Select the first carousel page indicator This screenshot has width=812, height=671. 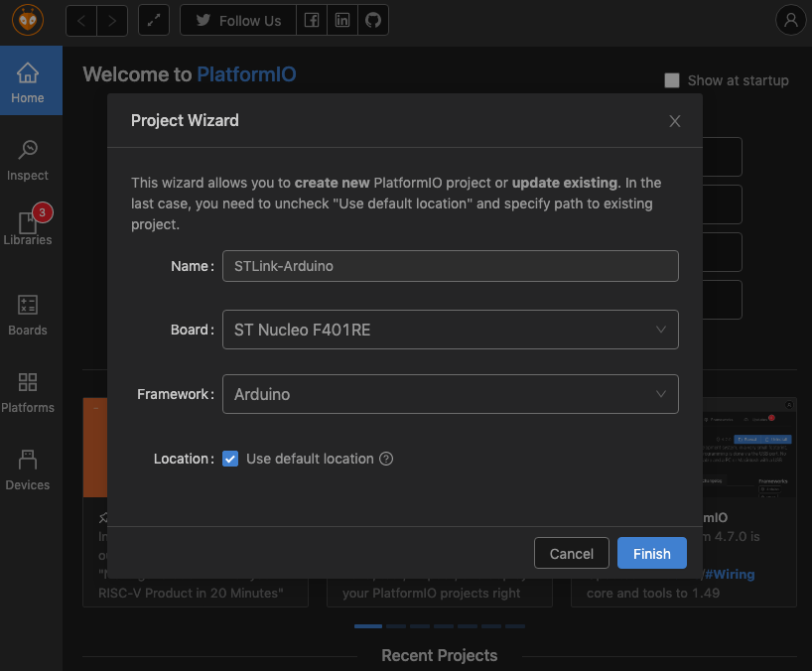[367, 626]
